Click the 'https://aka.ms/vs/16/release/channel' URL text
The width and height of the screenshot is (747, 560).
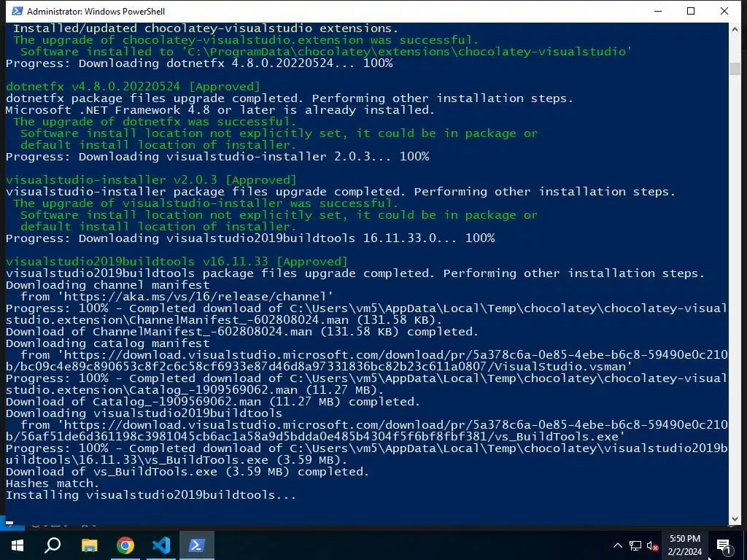(x=195, y=297)
